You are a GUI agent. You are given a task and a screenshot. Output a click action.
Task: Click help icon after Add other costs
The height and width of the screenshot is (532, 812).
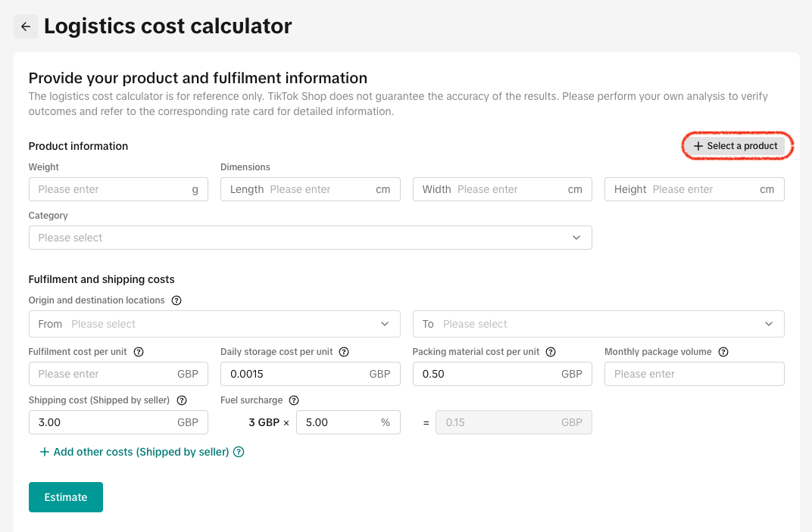(x=239, y=452)
